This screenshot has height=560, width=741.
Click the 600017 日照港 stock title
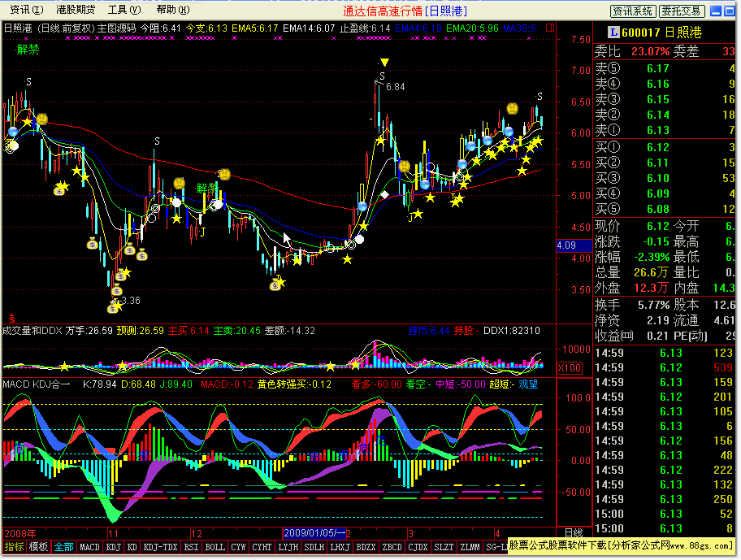point(661,33)
